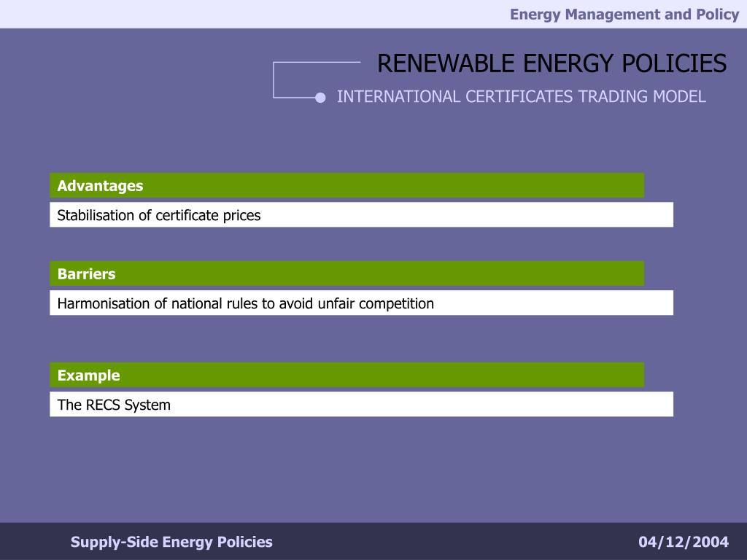
Task: Click 'INTERNATIONAL CERTIFICATES TRADING MODEL' subtitle
Action: click(521, 97)
